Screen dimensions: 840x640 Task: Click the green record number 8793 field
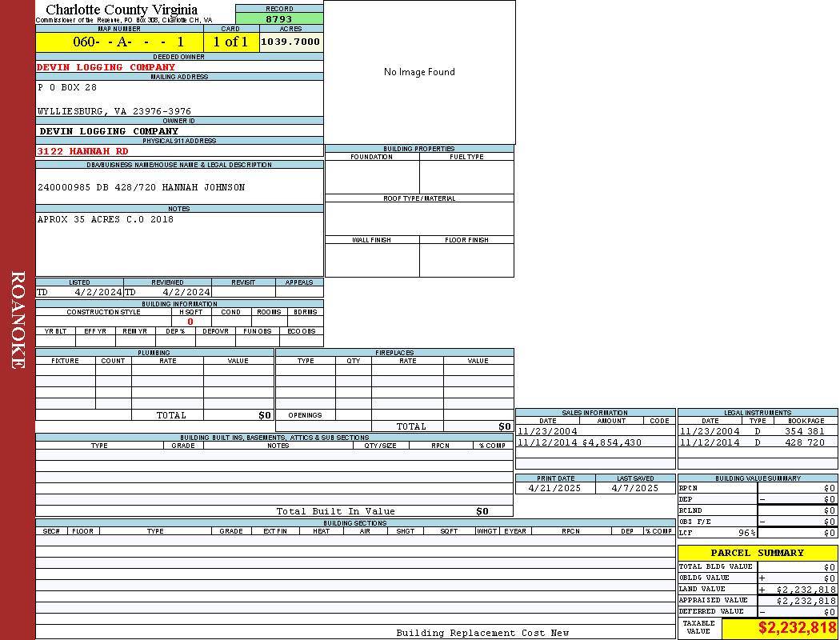pyautogui.click(x=279, y=18)
